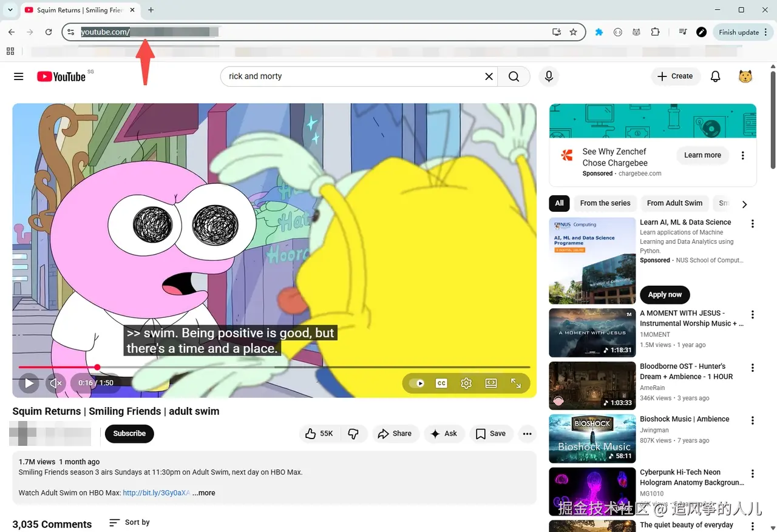Save video to playlist
Screen dimensions: 777x532
[491, 434]
